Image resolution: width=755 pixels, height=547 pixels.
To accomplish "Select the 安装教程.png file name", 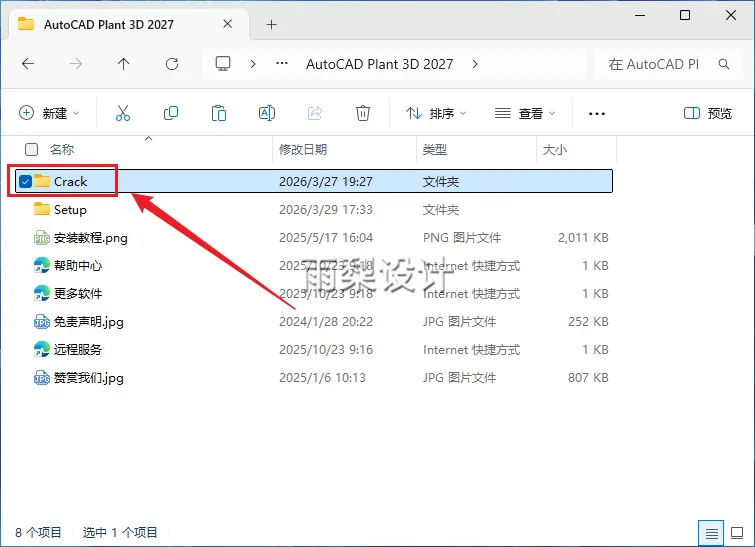I will click(x=91, y=238).
